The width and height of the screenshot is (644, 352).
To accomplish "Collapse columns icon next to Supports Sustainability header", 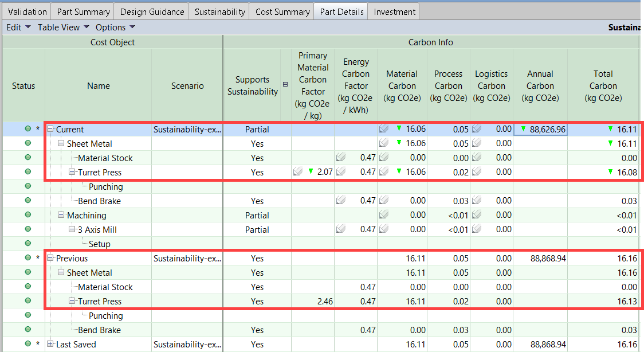I will [x=285, y=84].
